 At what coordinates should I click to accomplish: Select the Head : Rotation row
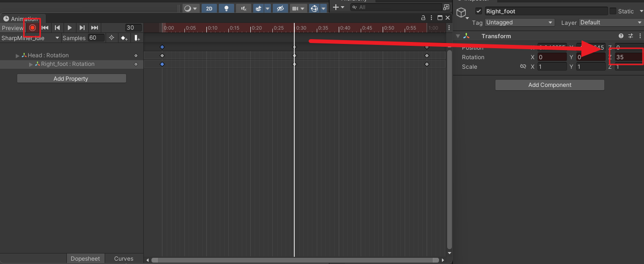click(x=72, y=55)
